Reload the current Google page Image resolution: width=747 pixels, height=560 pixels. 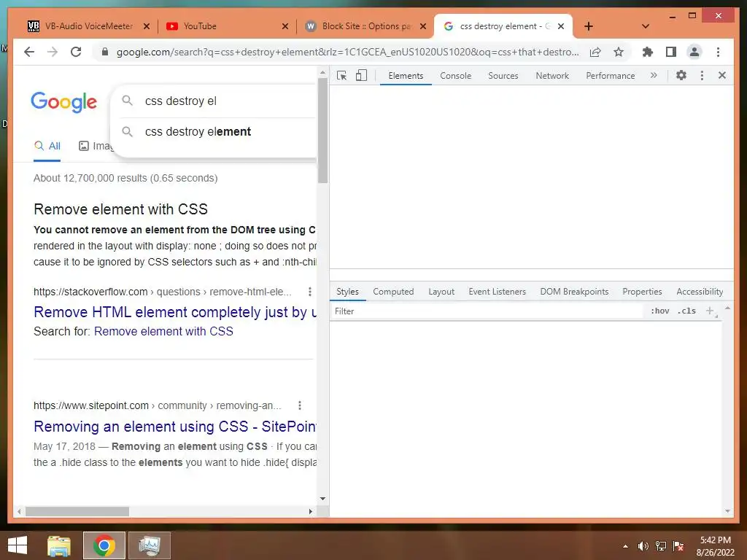pyautogui.click(x=76, y=52)
